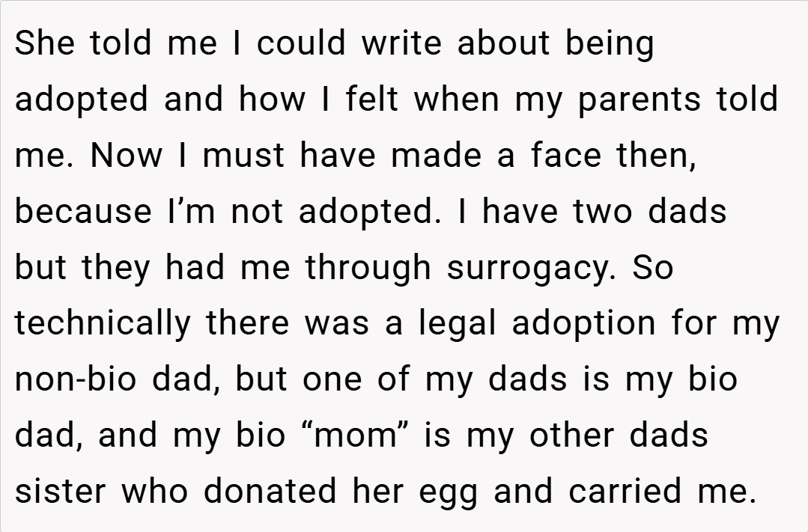Click the quoted word "mom"
The width and height of the screenshot is (808, 532).
pyautogui.click(x=355, y=435)
